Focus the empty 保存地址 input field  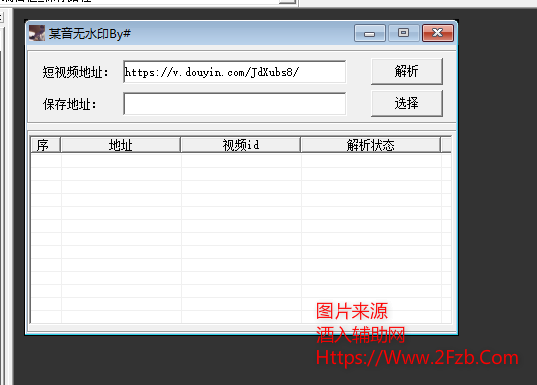235,103
